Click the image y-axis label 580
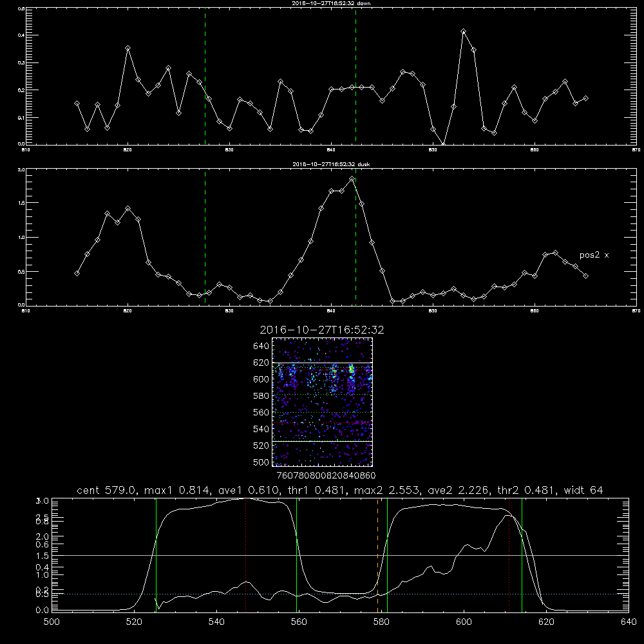The height and width of the screenshot is (644, 644). point(261,396)
